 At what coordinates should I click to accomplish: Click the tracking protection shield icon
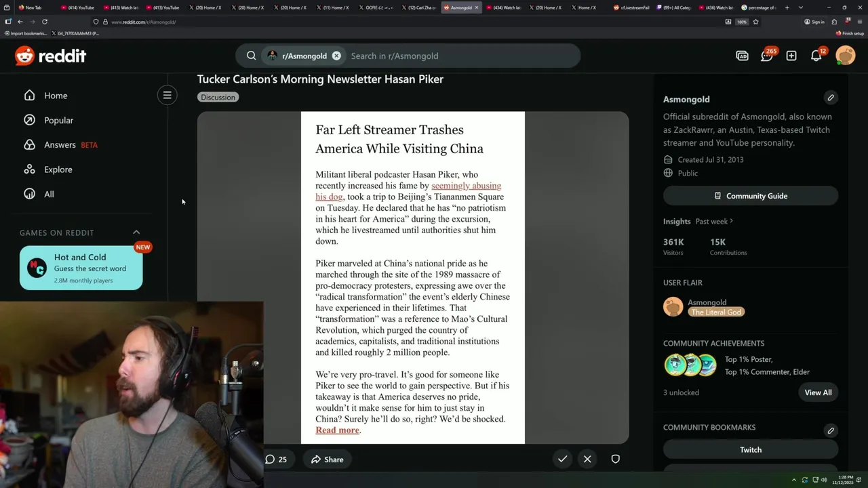[x=96, y=22]
